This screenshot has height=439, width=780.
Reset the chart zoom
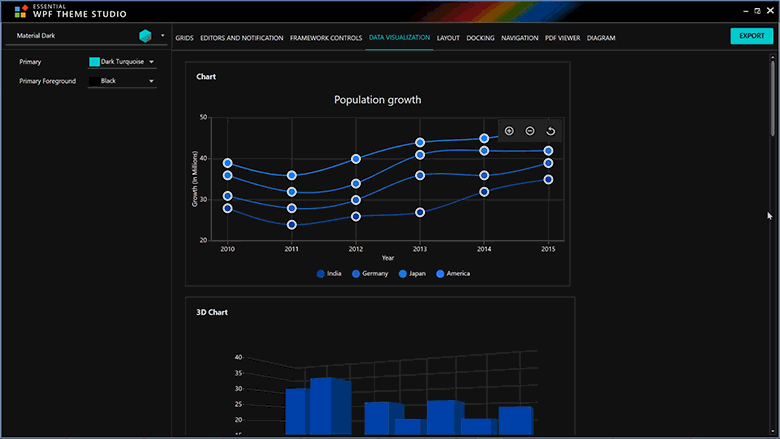tap(549, 131)
